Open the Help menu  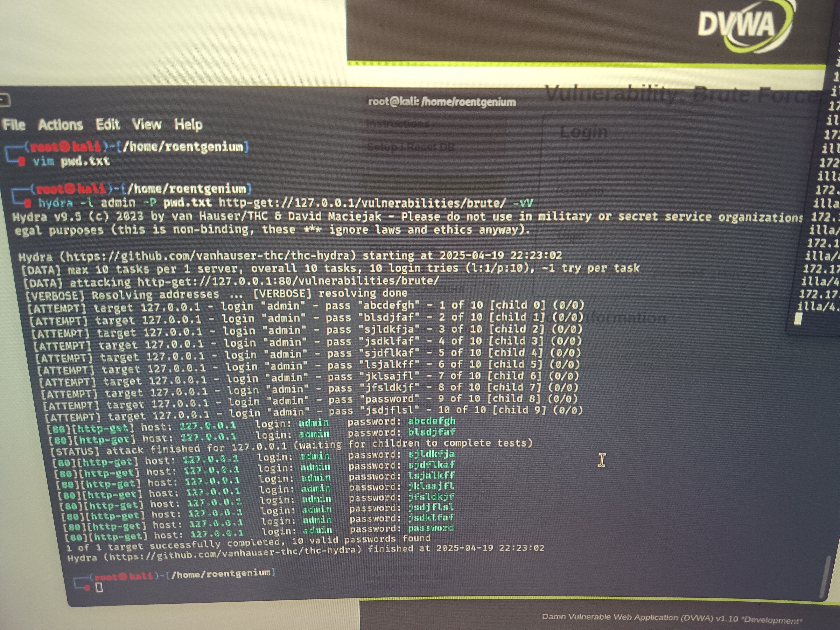[x=188, y=124]
